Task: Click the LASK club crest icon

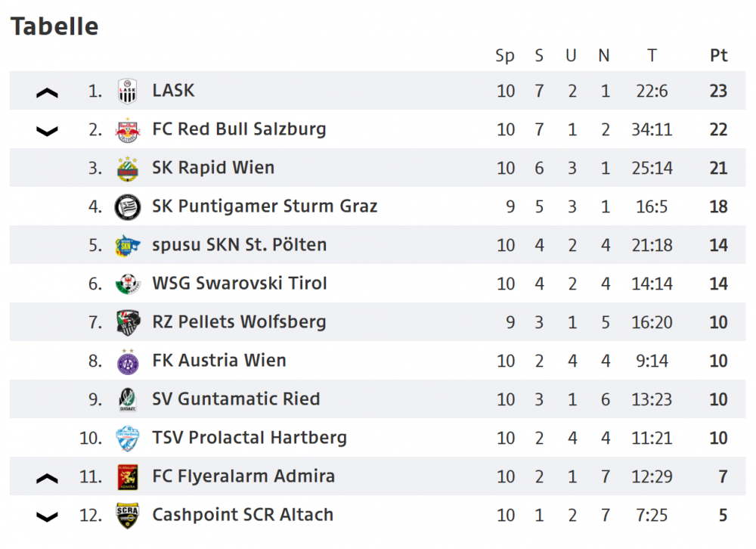Action: click(x=127, y=91)
